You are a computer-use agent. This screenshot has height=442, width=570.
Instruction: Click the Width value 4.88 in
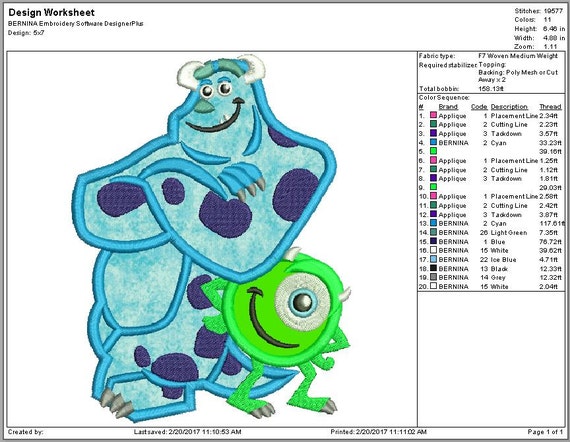(554, 38)
